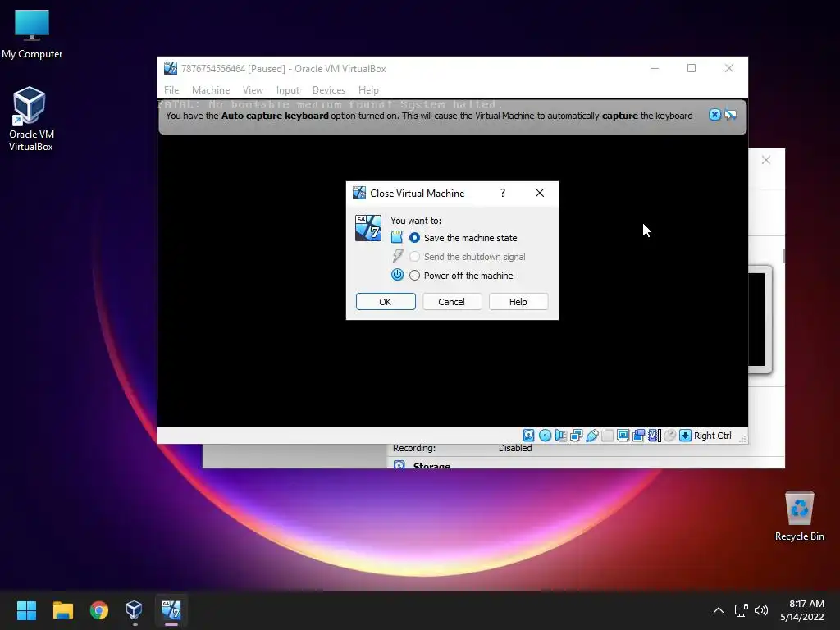This screenshot has width=840, height=630.
Task: Click the dialog Help button
Action: [x=518, y=302]
